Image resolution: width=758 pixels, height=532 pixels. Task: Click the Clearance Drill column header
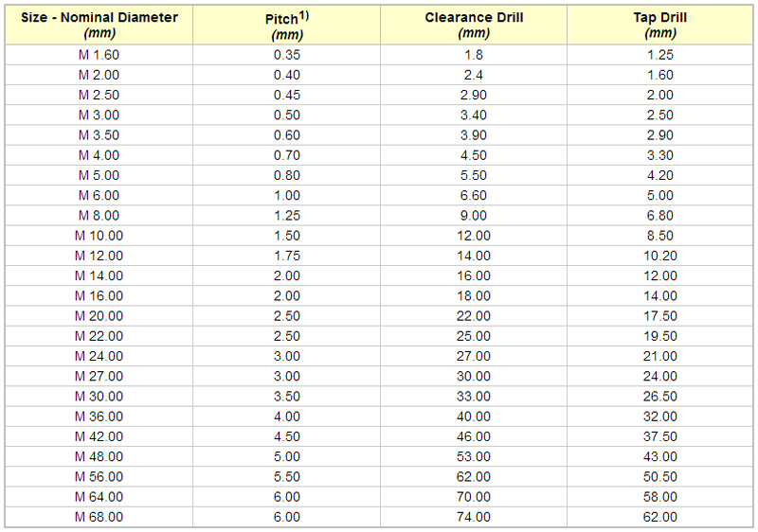pyautogui.click(x=474, y=26)
